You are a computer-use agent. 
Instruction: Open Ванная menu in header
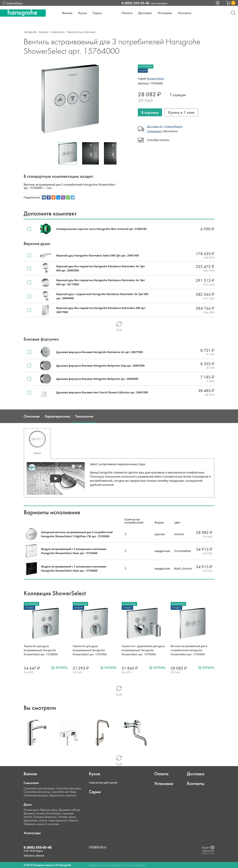pos(67,13)
